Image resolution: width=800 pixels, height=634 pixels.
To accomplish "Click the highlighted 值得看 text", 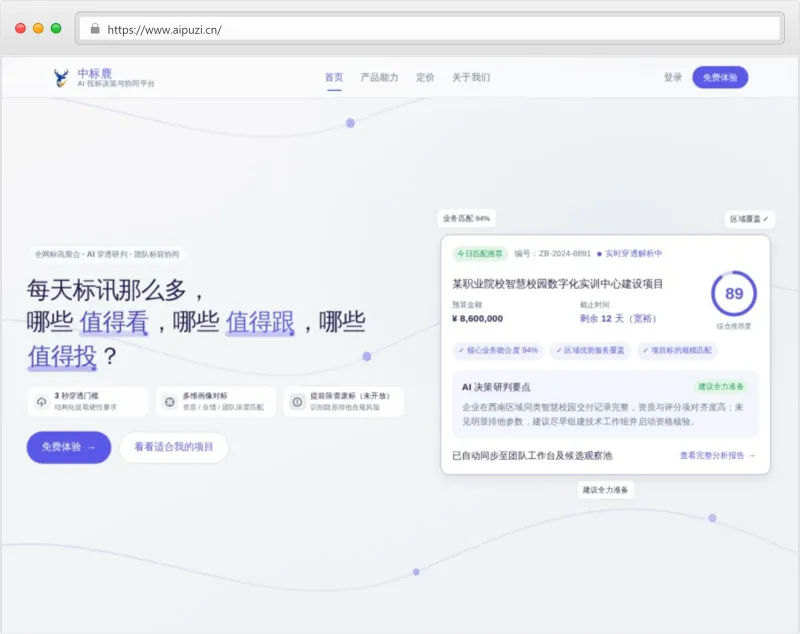I will pos(114,323).
